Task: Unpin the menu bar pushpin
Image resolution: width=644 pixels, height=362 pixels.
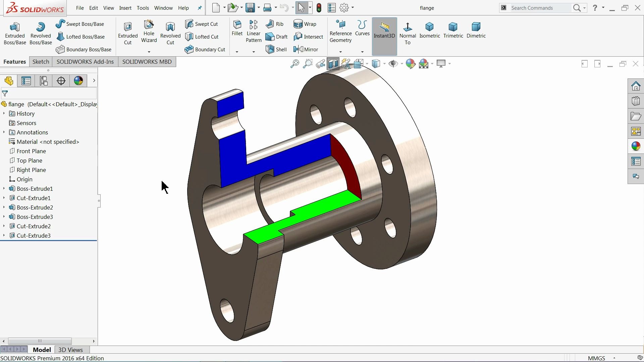Action: (x=200, y=8)
